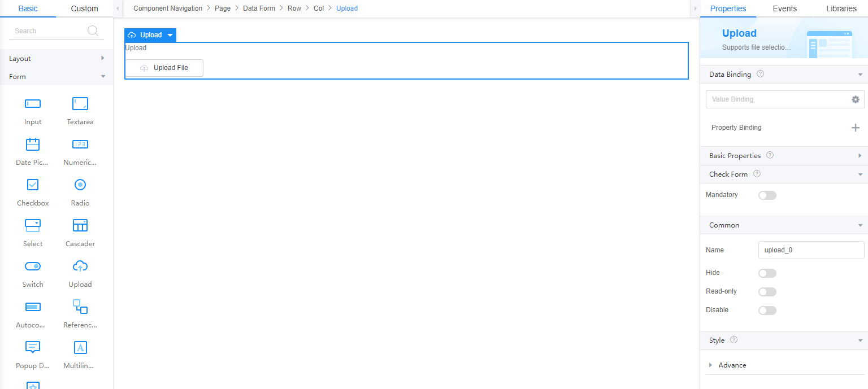Viewport: 868px width, 389px height.
Task: Choose the Select component icon
Action: pos(33,225)
